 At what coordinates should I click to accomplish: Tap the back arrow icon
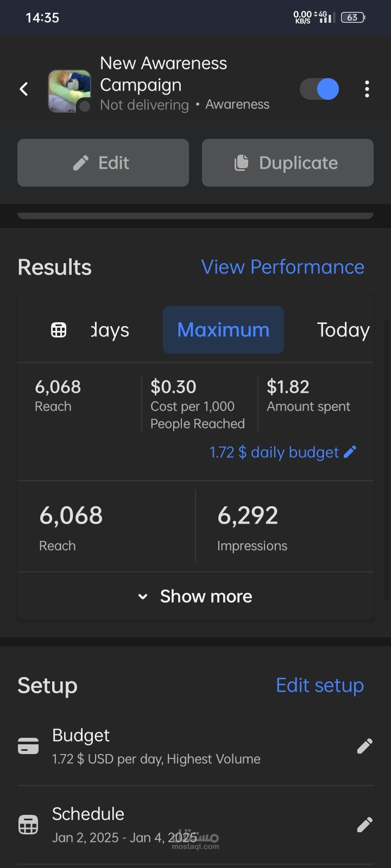click(x=24, y=89)
